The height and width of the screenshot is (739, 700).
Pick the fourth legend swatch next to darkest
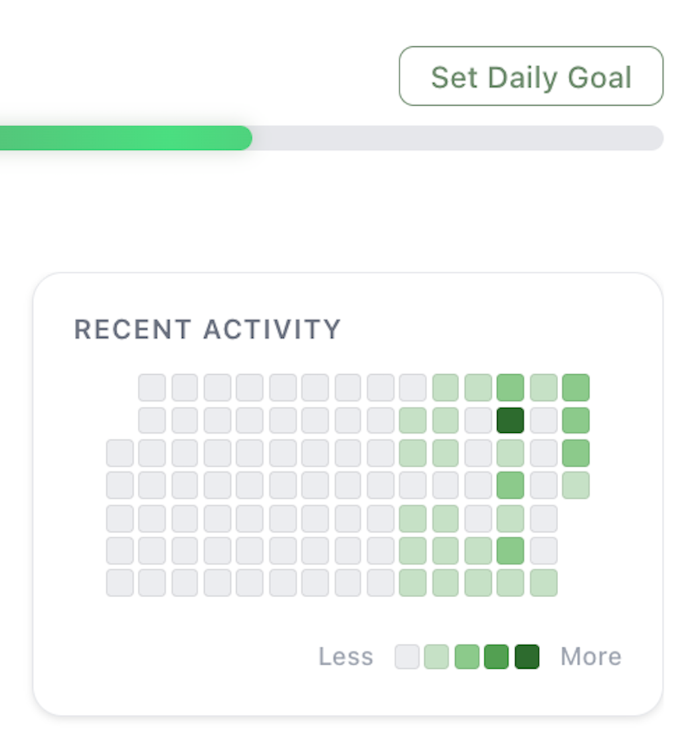click(497, 657)
